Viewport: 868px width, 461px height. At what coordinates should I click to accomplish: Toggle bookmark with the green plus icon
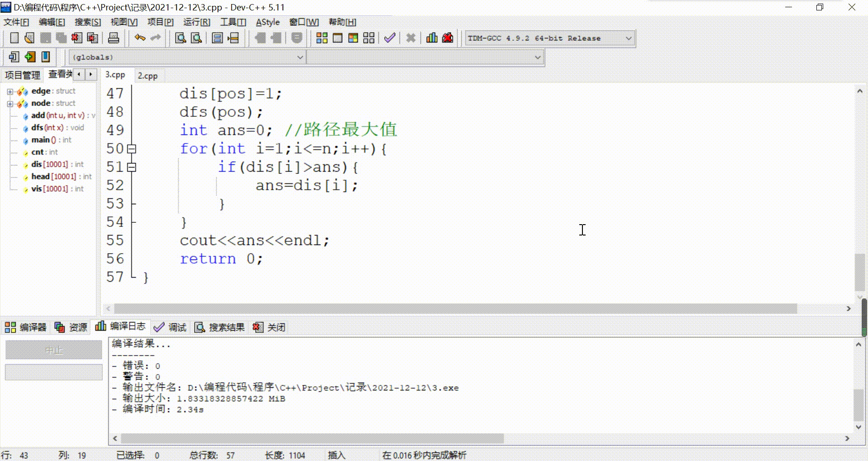point(30,57)
